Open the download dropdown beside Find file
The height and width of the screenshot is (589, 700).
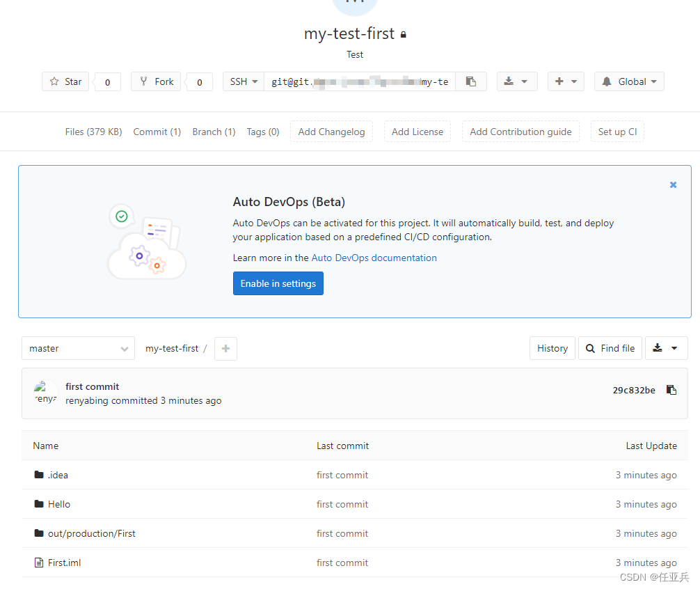pos(666,348)
